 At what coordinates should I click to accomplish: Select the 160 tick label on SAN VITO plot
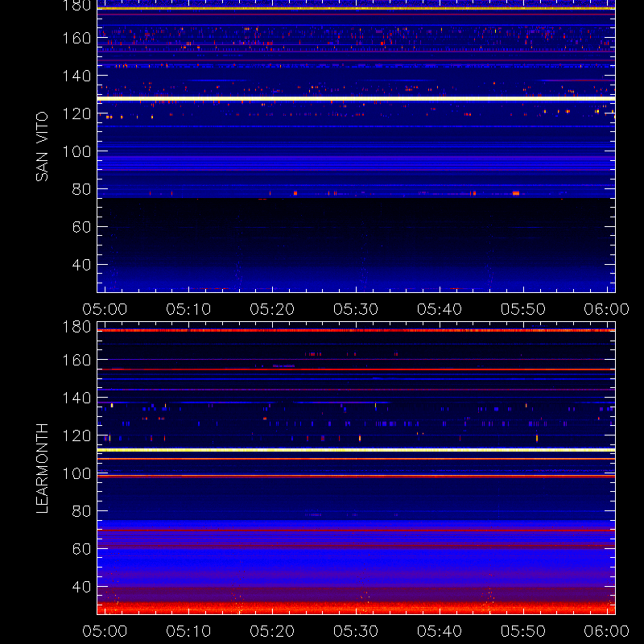76,38
